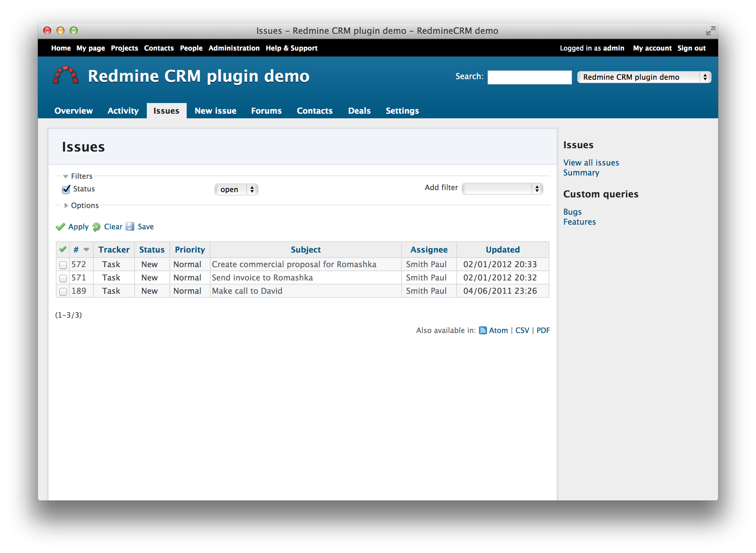The image size is (756, 553).
Task: Click the sort arrow beside # column
Action: [x=86, y=250]
